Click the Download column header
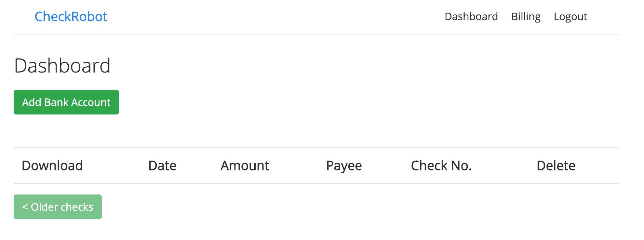 52,166
